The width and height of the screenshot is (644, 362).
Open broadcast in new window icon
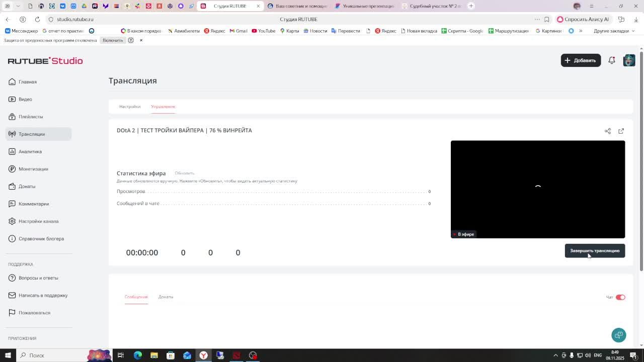[x=621, y=131]
